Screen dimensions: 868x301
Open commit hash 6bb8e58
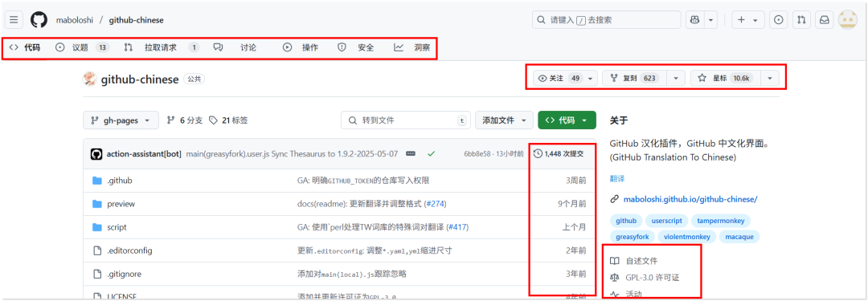coord(477,153)
